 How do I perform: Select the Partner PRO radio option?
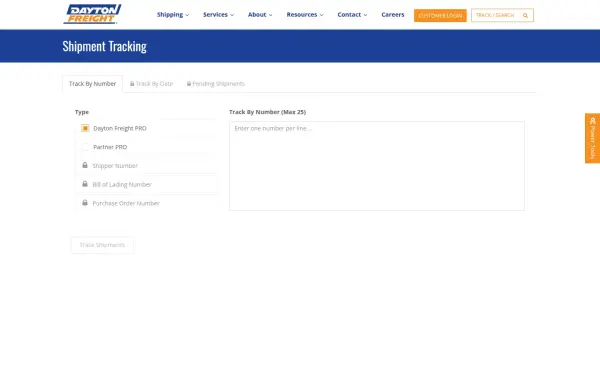(85, 147)
